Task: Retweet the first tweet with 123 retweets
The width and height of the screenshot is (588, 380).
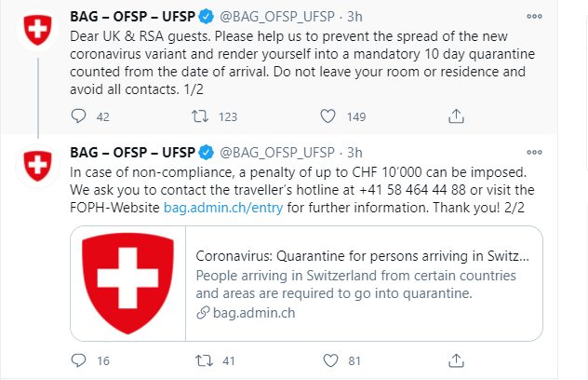Action: [x=200, y=116]
